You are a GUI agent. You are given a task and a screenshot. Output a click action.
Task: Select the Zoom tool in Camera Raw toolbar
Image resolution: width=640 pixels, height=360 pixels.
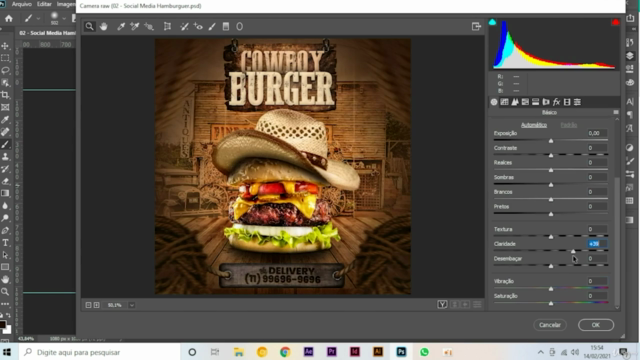[x=89, y=27]
